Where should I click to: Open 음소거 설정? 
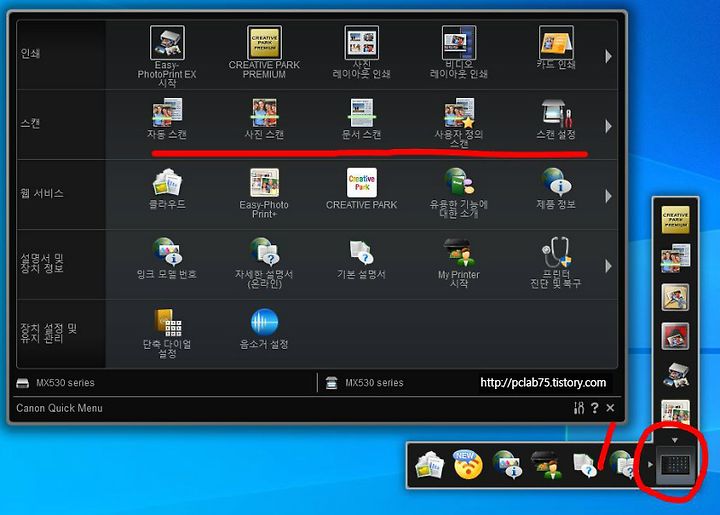coord(264,329)
